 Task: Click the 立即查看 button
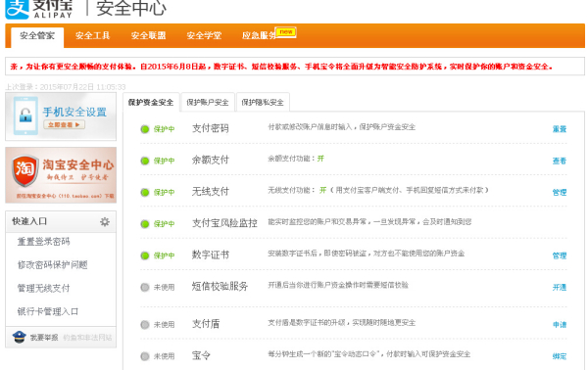[64, 124]
